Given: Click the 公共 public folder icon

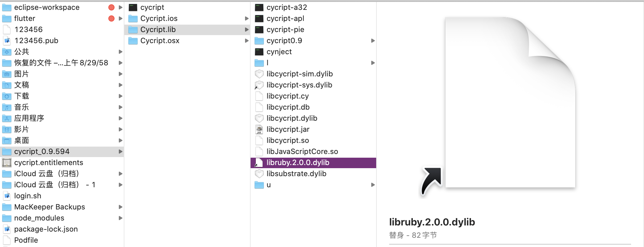Looking at the screenshot, I should 7,52.
